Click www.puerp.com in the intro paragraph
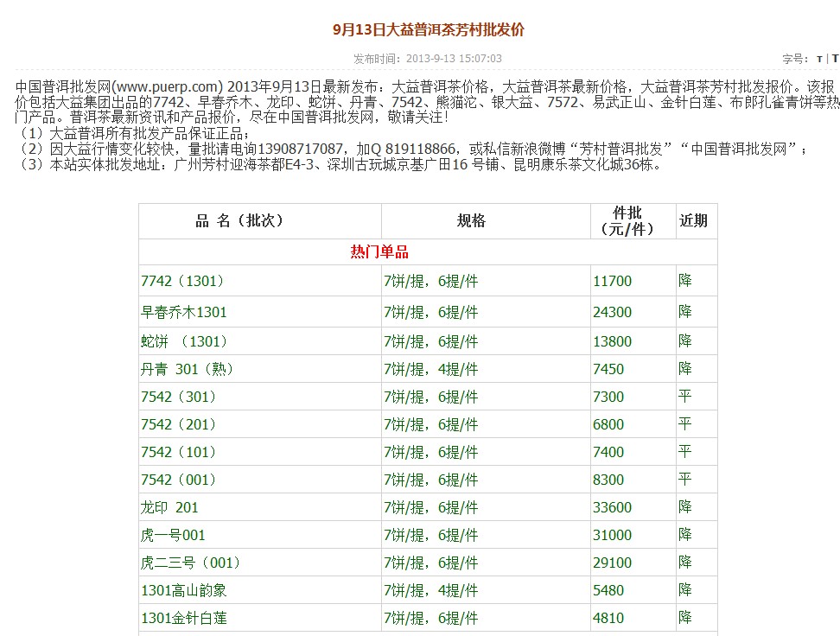The width and height of the screenshot is (840, 636). [x=168, y=86]
